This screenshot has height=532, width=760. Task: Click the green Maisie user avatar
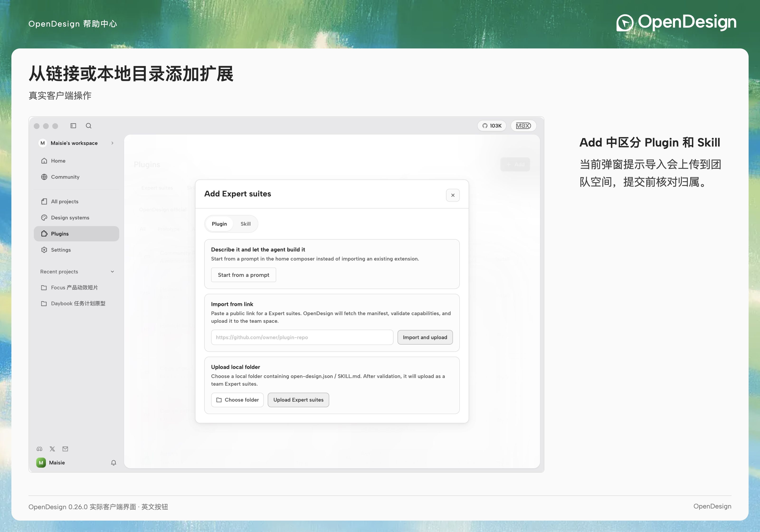(x=41, y=463)
